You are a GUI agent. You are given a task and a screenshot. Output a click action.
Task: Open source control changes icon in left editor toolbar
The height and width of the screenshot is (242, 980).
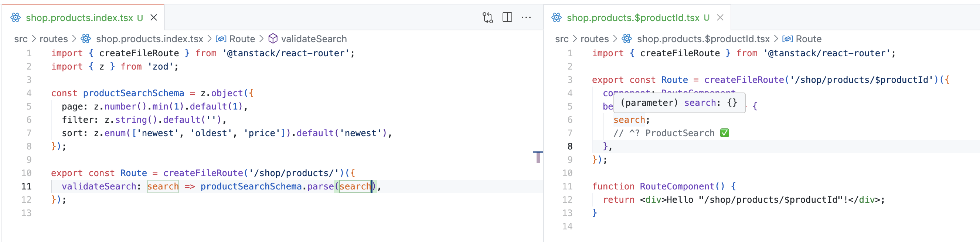pyautogui.click(x=488, y=17)
